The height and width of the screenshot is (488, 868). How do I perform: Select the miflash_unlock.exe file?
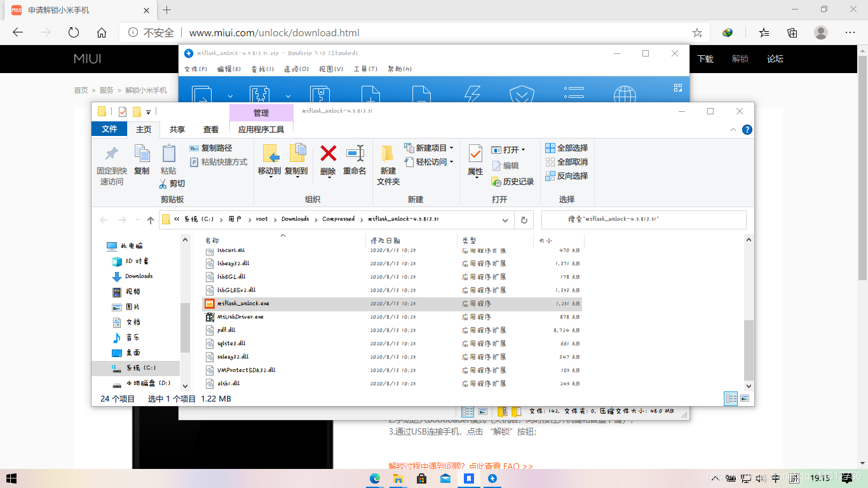(392, 304)
